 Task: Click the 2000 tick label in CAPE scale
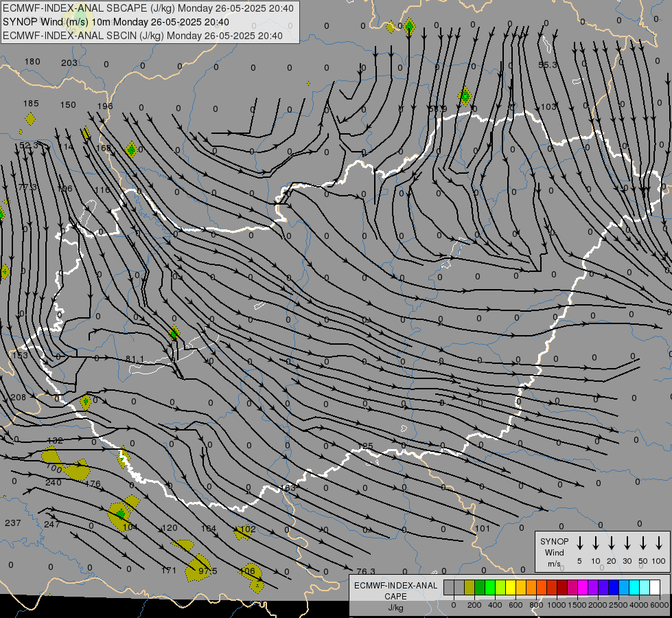597,605
